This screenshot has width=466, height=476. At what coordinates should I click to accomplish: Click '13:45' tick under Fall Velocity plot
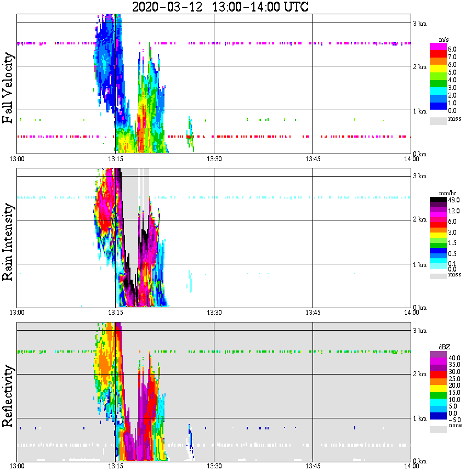[312, 159]
